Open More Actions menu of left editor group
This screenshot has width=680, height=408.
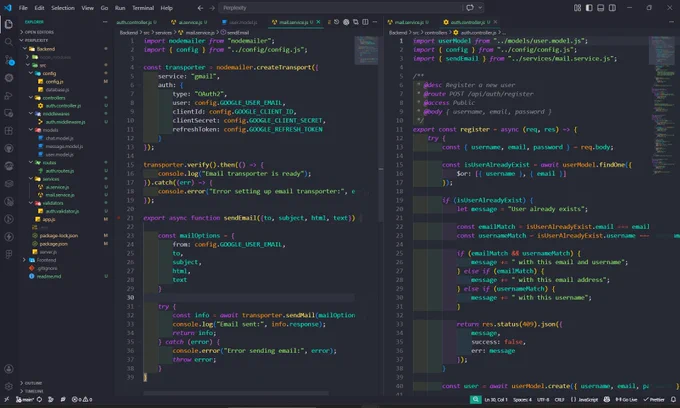pos(375,22)
